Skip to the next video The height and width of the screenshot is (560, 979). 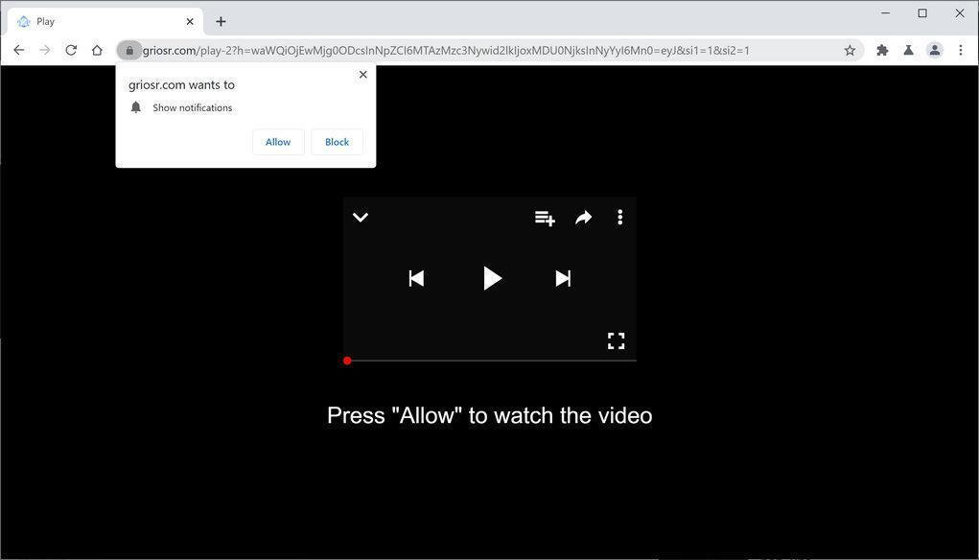pyautogui.click(x=563, y=278)
